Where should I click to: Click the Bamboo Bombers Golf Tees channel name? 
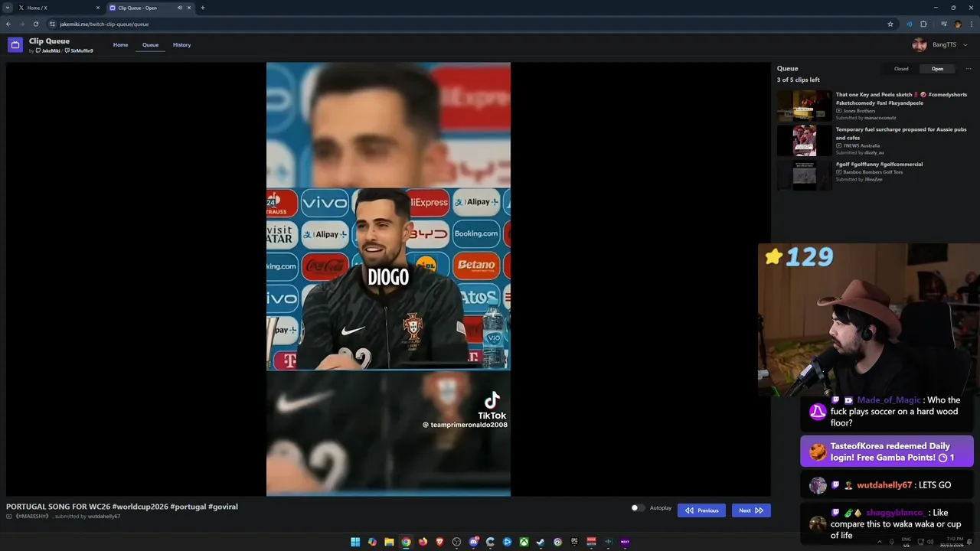click(873, 172)
